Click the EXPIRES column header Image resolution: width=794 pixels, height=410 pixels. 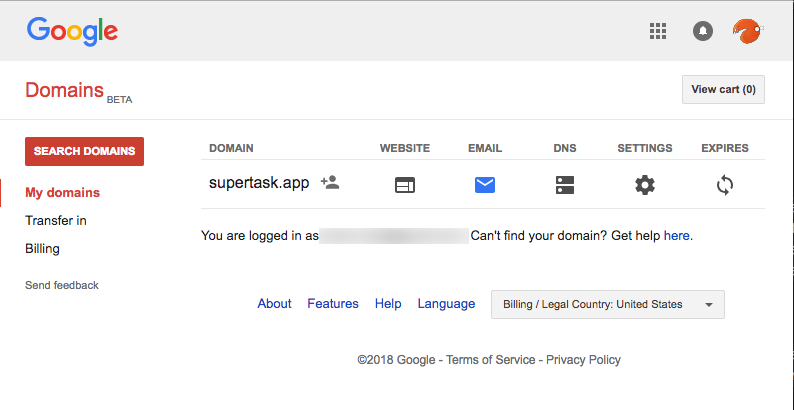pos(725,148)
